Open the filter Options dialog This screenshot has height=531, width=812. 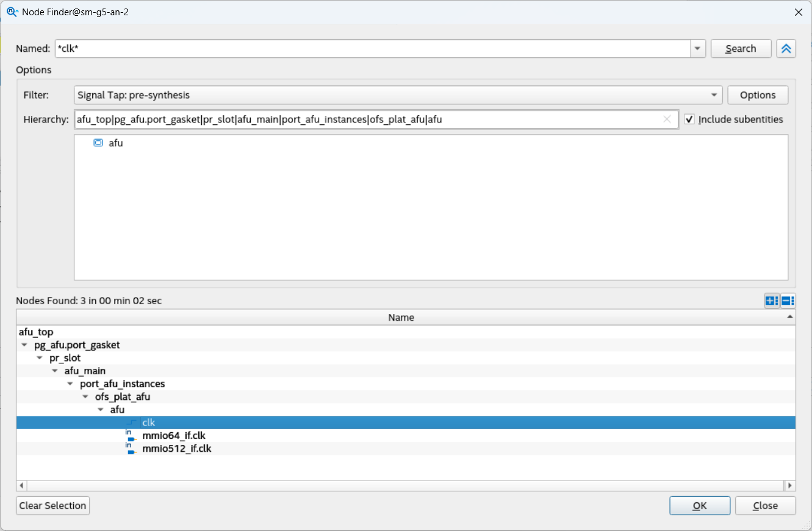pos(758,95)
